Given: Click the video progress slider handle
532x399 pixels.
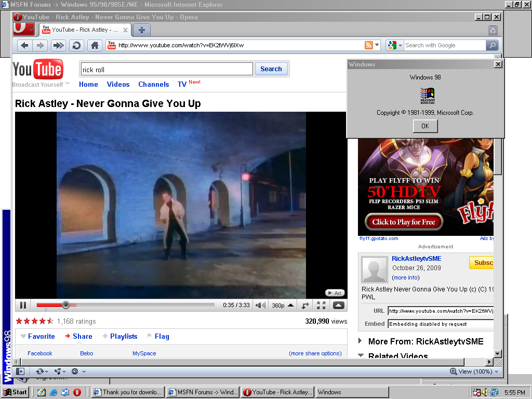Looking at the screenshot, I should (66, 305).
